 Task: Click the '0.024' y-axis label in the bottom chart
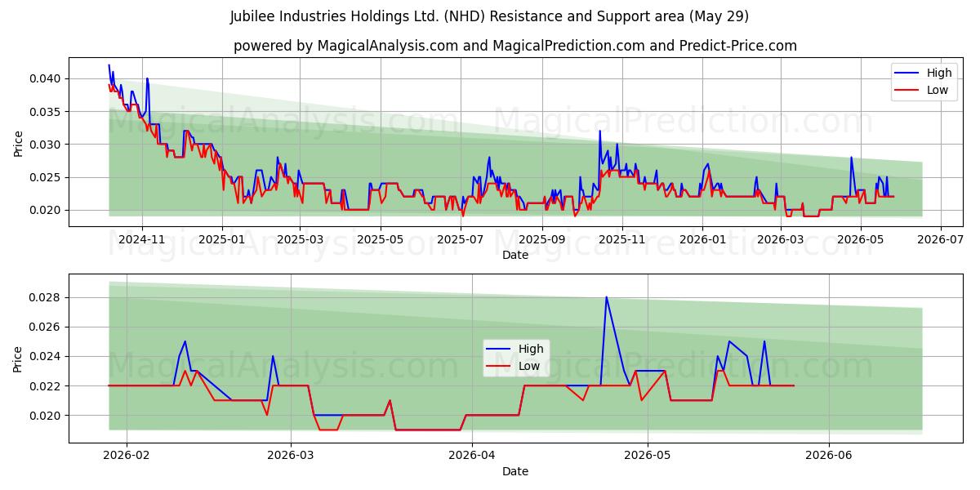46,356
